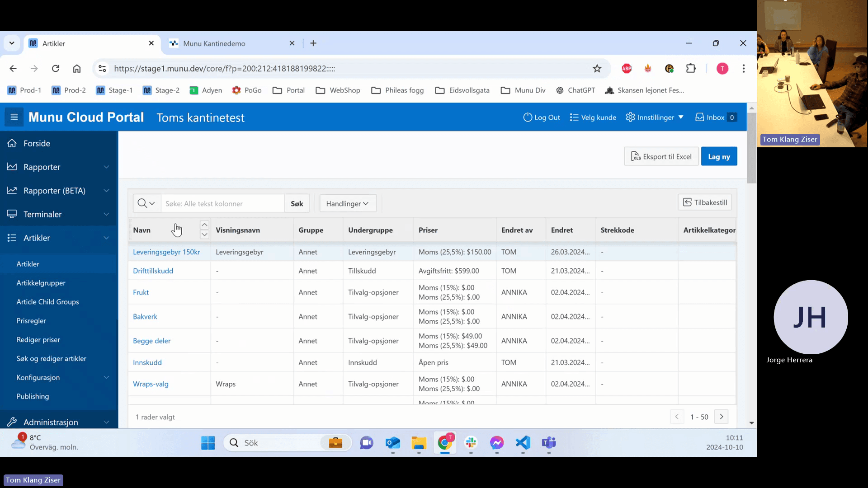Viewport: 868px width, 488px height.
Task: Open Messenger from the taskbar
Action: click(497, 443)
